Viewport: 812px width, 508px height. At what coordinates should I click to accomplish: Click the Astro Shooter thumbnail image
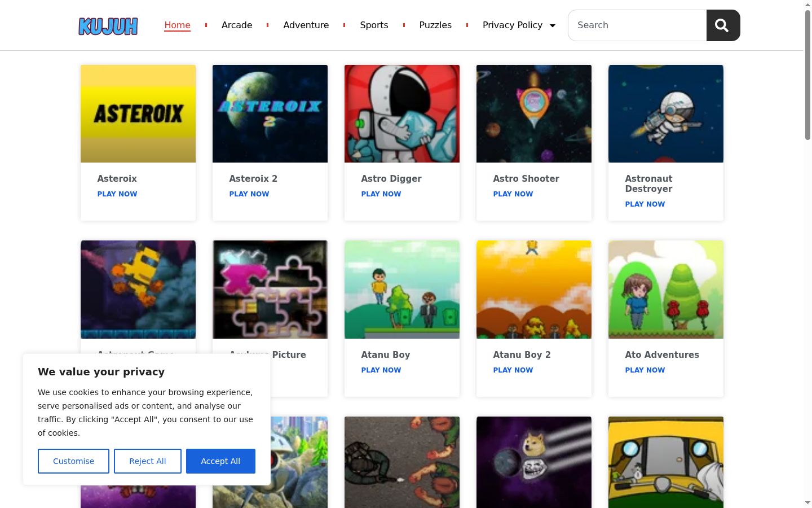click(x=534, y=113)
